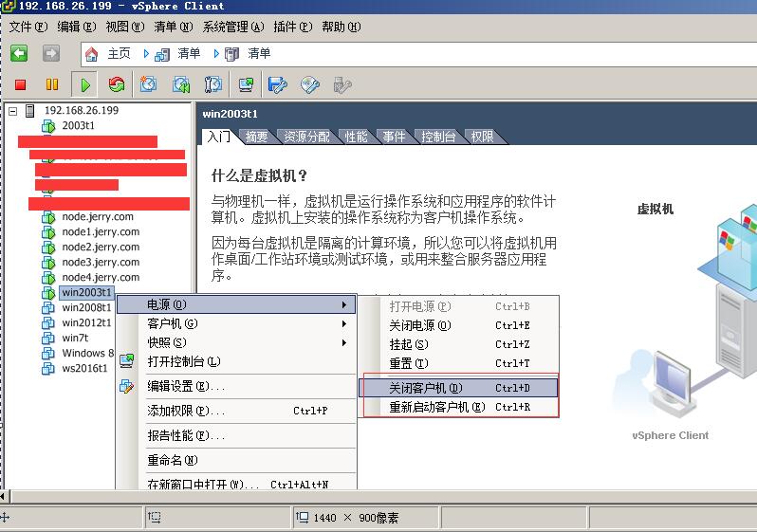Switch to the 权限 Permissions tab
The height and width of the screenshot is (532, 757).
(482, 138)
